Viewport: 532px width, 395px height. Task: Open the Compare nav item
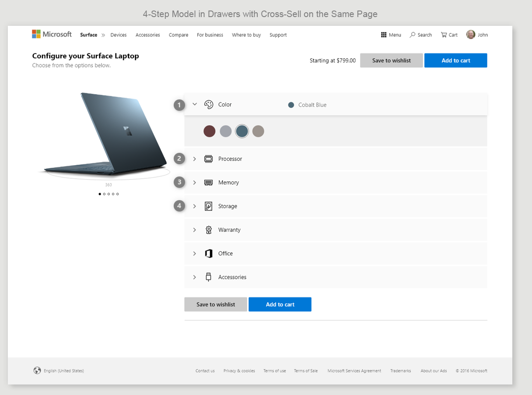tap(178, 35)
